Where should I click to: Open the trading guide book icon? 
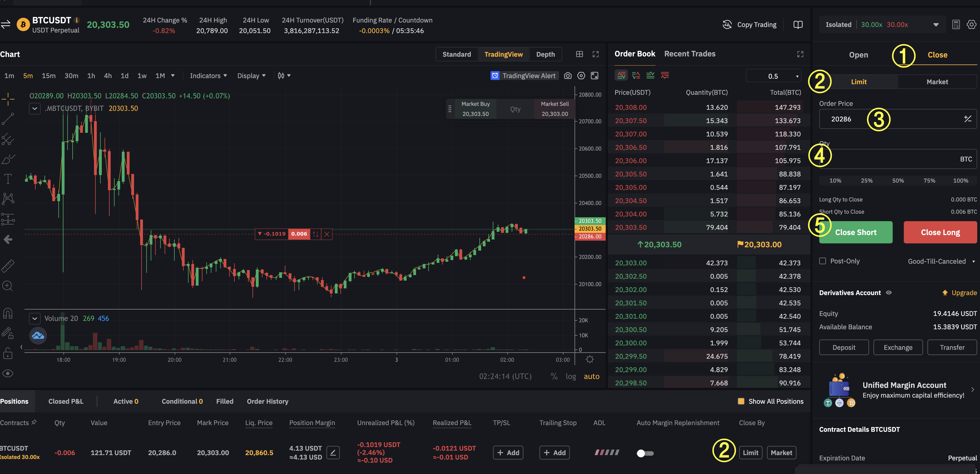(798, 25)
